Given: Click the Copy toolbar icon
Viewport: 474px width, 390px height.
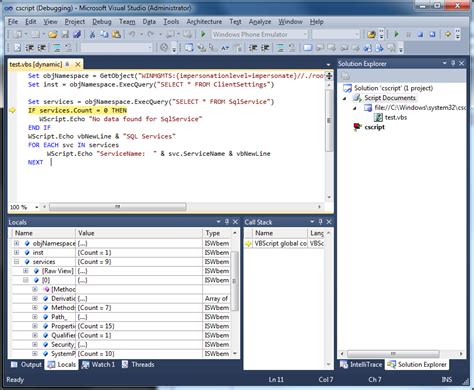Looking at the screenshot, I should [104, 34].
